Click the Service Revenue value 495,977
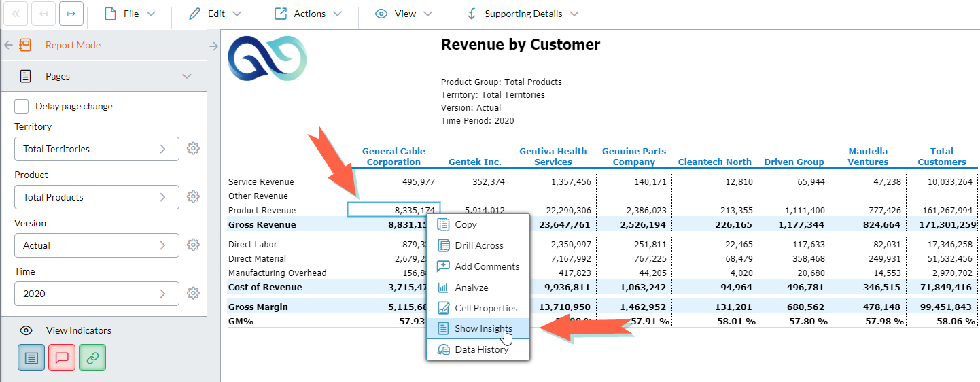The image size is (980, 382). tap(419, 182)
